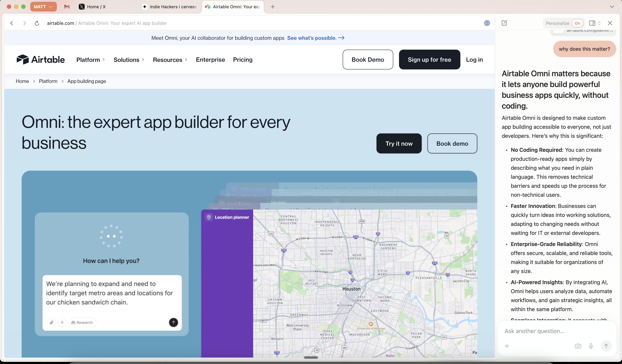
Task: Expand the Solutions nav menu
Action: pos(129,60)
